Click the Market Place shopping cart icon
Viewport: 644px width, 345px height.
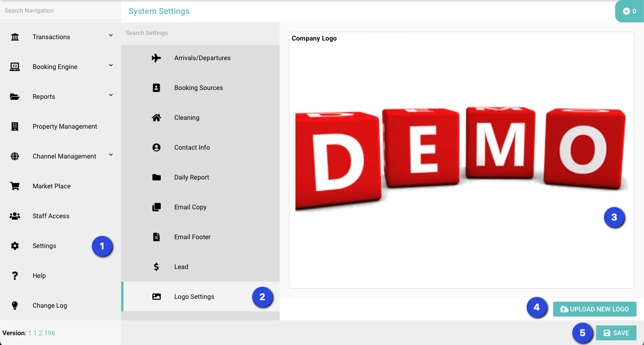click(15, 186)
